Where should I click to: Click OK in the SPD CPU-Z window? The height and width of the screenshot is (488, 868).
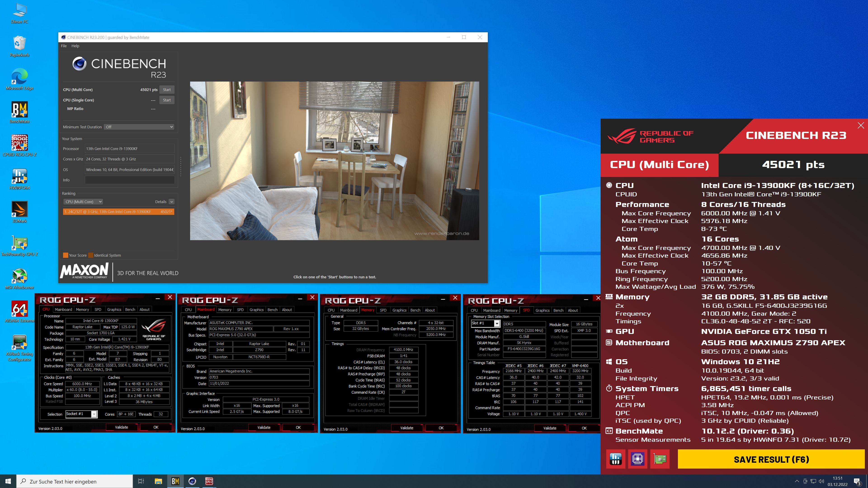coord(584,428)
